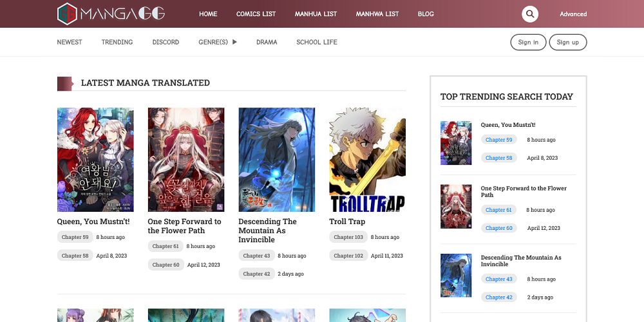Go to HOME in top navigation

click(208, 14)
